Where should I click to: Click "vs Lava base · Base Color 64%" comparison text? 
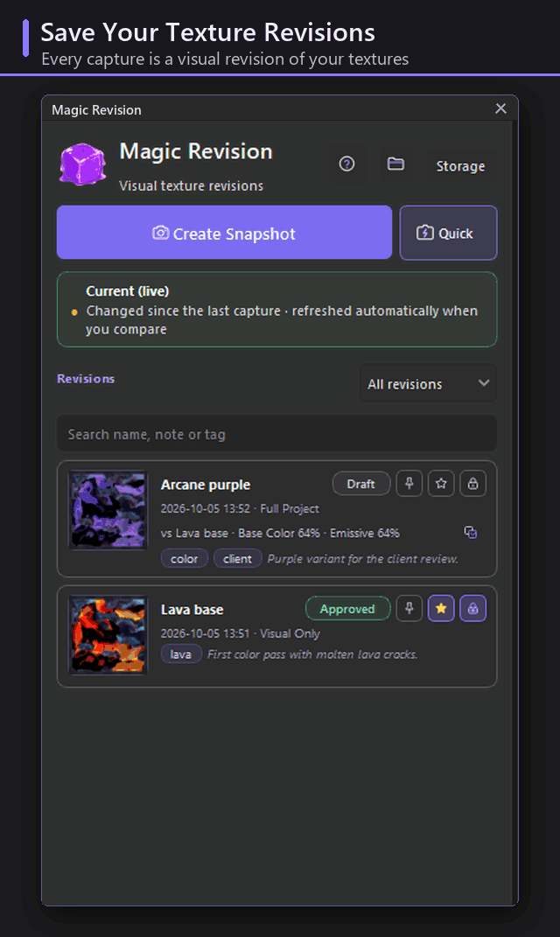click(241, 533)
